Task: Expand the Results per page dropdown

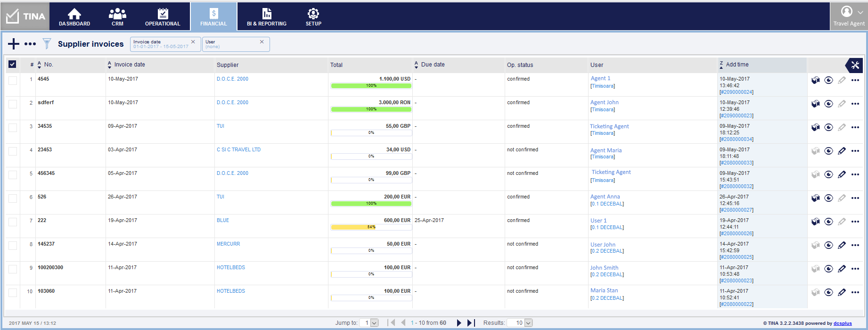Action: point(528,323)
